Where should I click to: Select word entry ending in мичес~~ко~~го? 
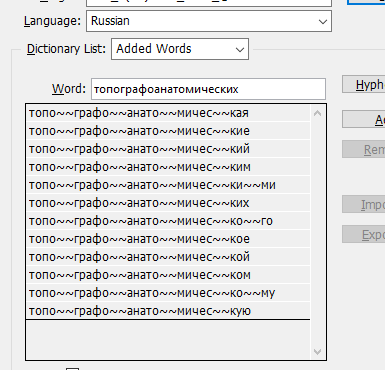point(168,221)
